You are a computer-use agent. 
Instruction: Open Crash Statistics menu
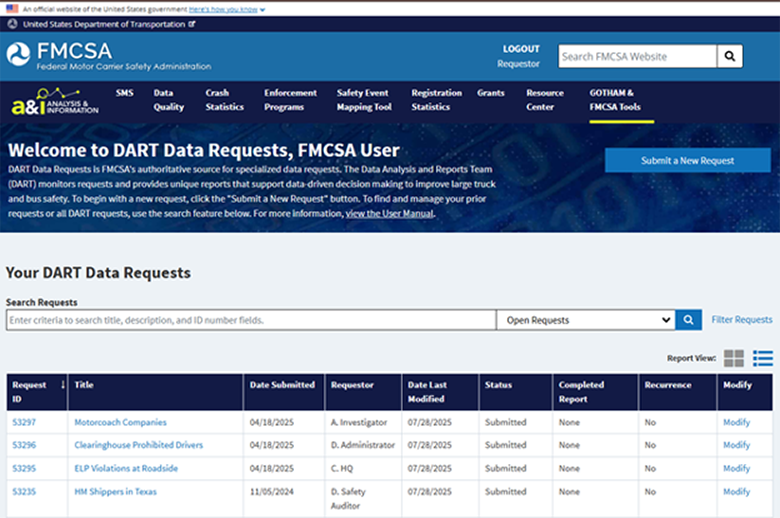coord(224,100)
